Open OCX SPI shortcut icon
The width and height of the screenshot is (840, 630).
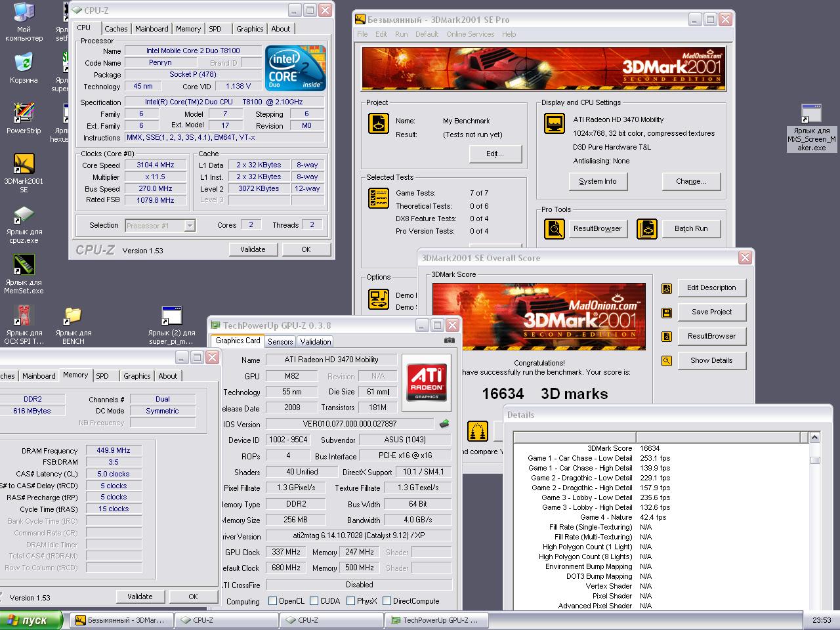(24, 325)
